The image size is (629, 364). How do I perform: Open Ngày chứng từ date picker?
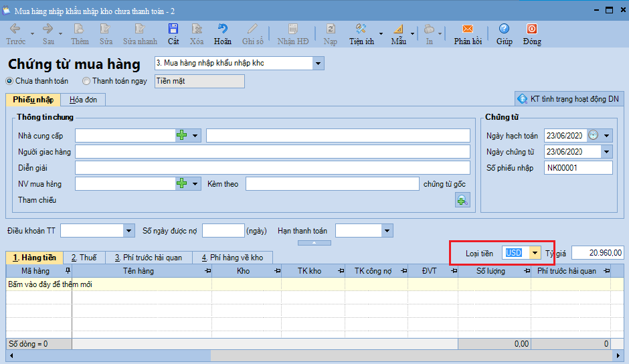coord(606,151)
